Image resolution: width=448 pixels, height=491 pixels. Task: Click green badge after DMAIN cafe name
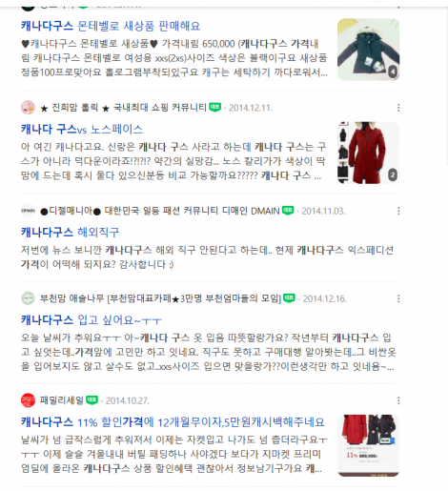click(288, 211)
